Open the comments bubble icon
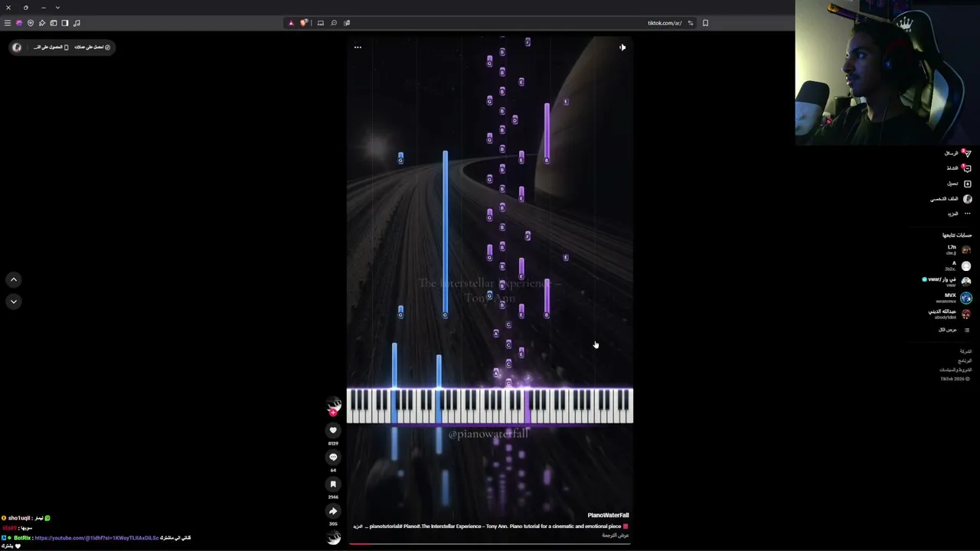This screenshot has width=980, height=551. click(x=333, y=457)
